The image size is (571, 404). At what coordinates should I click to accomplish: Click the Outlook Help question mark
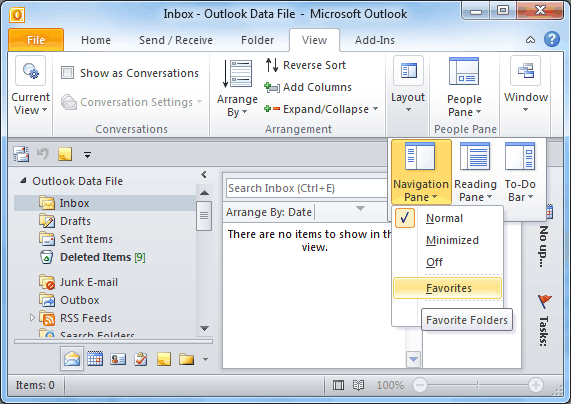click(552, 39)
